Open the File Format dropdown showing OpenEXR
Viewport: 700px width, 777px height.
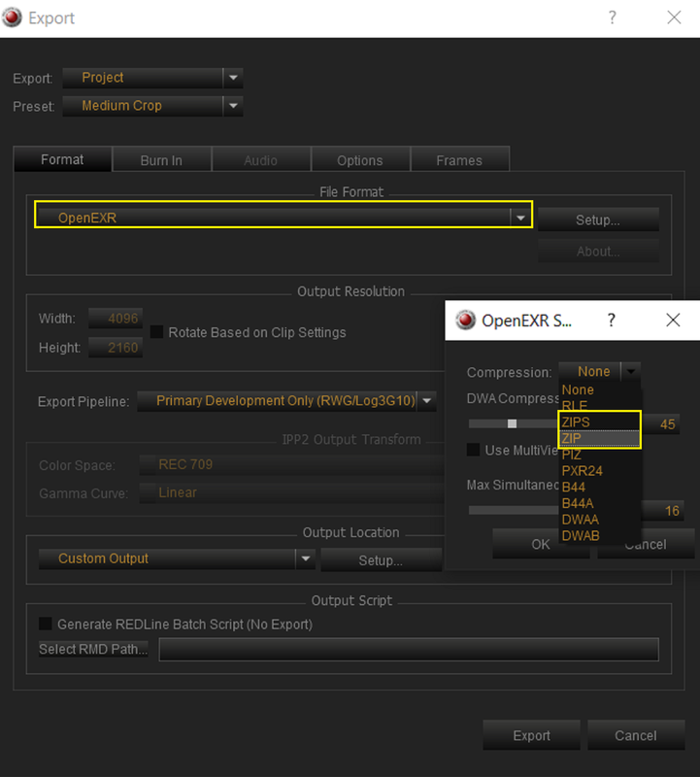point(283,218)
